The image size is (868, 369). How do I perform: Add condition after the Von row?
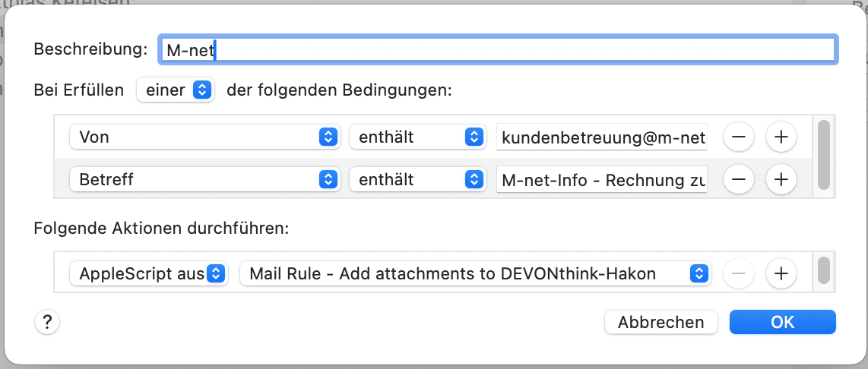tap(781, 137)
